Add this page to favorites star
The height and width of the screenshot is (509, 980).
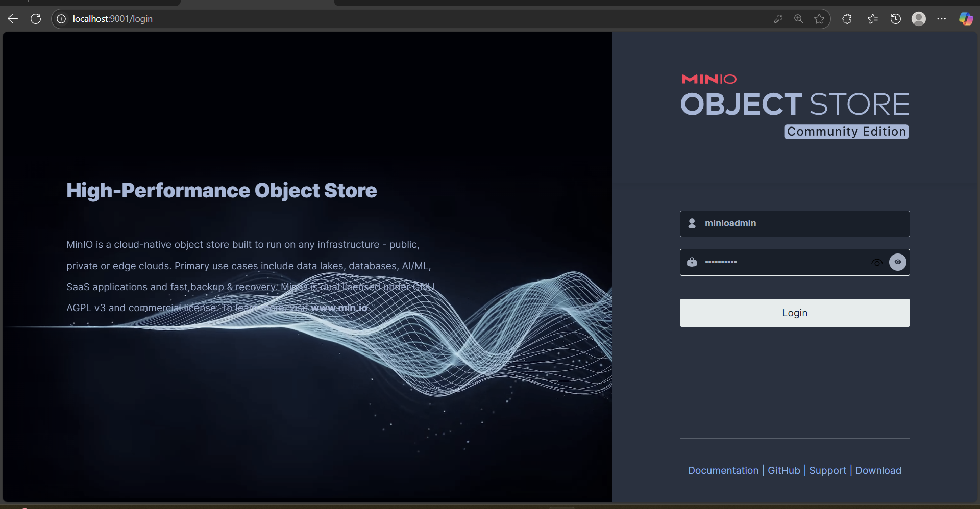(819, 19)
